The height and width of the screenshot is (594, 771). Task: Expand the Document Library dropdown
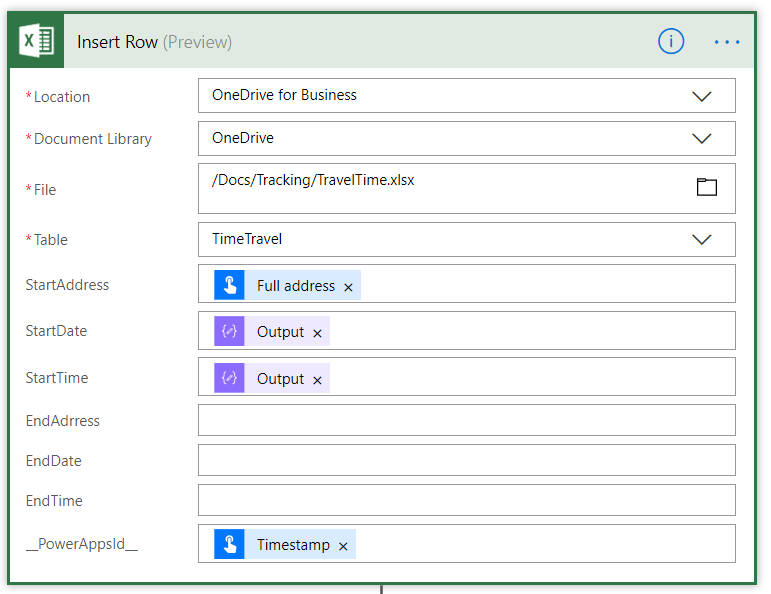point(702,139)
